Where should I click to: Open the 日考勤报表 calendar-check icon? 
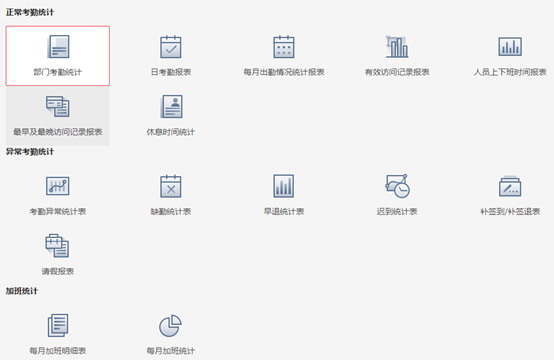click(x=171, y=47)
